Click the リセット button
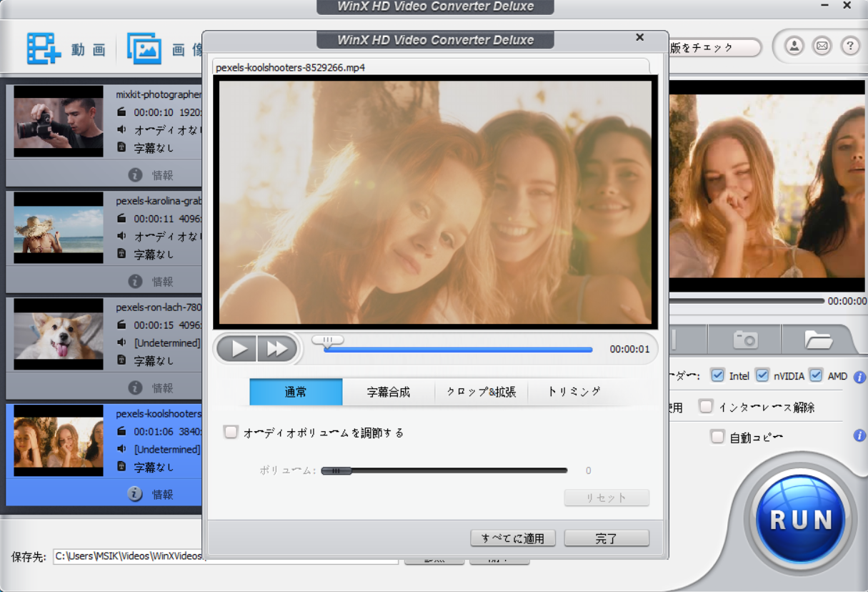The image size is (868, 592). 607,498
